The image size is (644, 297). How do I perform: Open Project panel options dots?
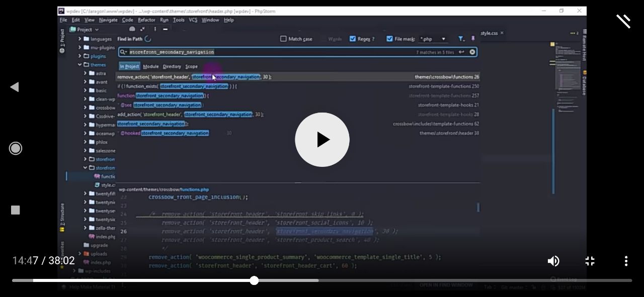tap(154, 30)
